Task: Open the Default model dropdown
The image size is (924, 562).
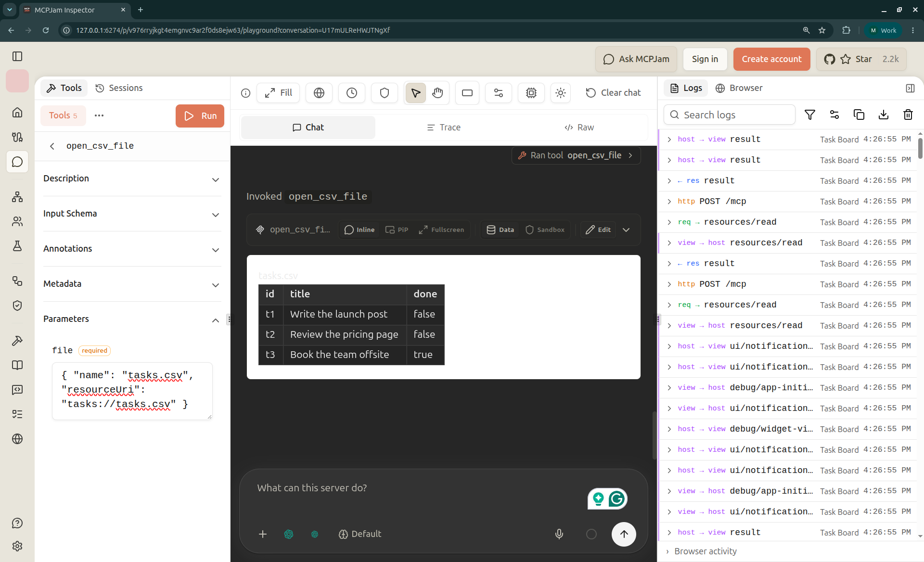Action: coord(359,534)
